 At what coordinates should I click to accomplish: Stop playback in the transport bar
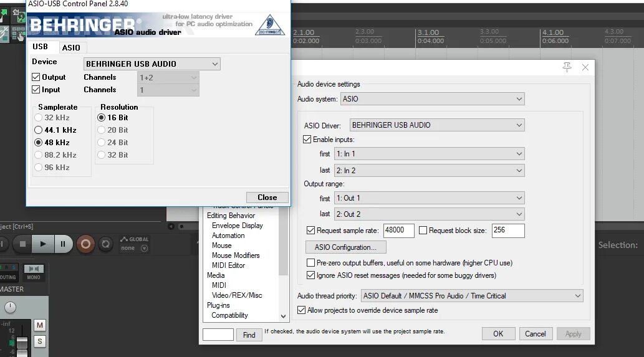22,244
